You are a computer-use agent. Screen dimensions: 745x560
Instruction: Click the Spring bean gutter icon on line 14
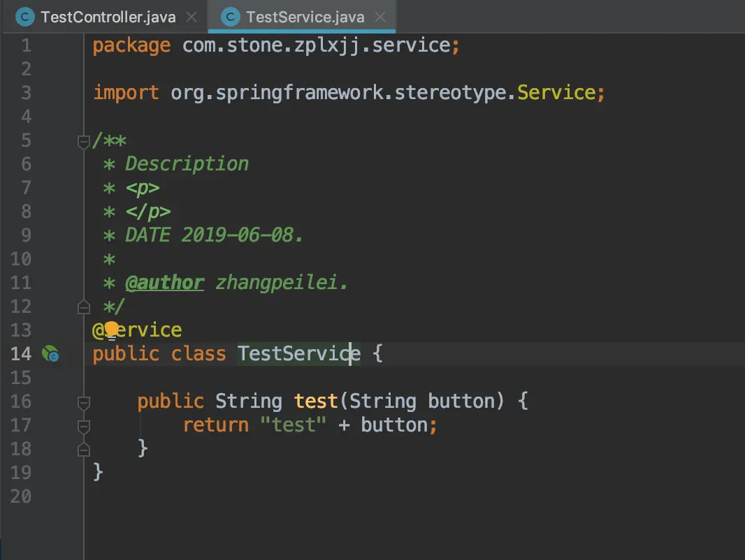(50, 354)
